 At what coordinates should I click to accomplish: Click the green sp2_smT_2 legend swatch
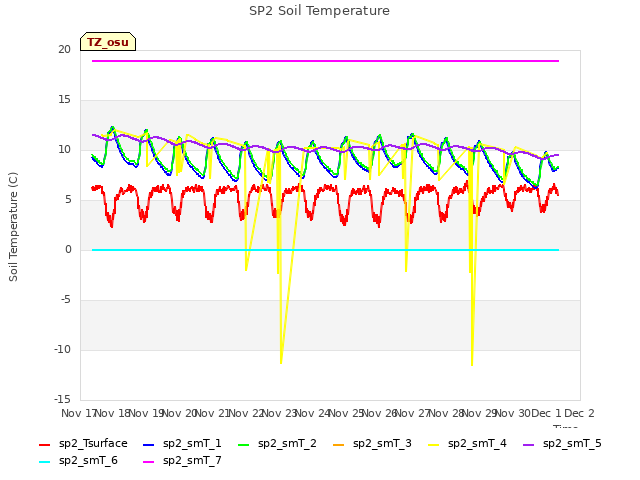[244, 444]
